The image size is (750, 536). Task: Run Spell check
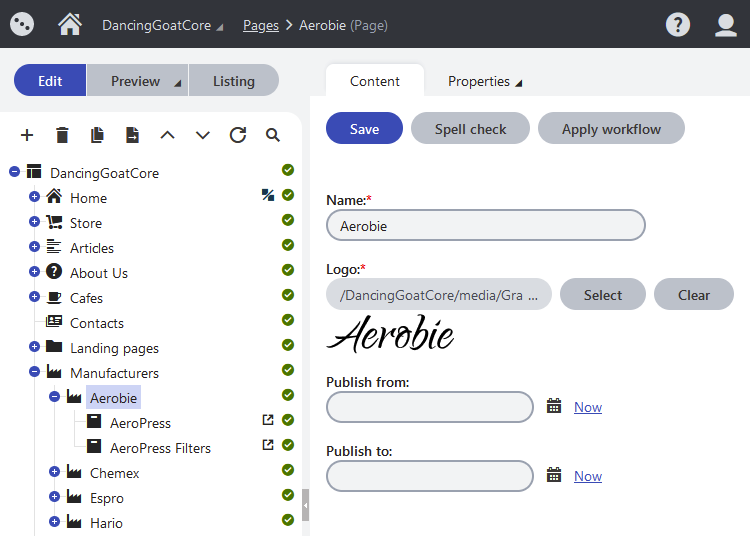(470, 128)
